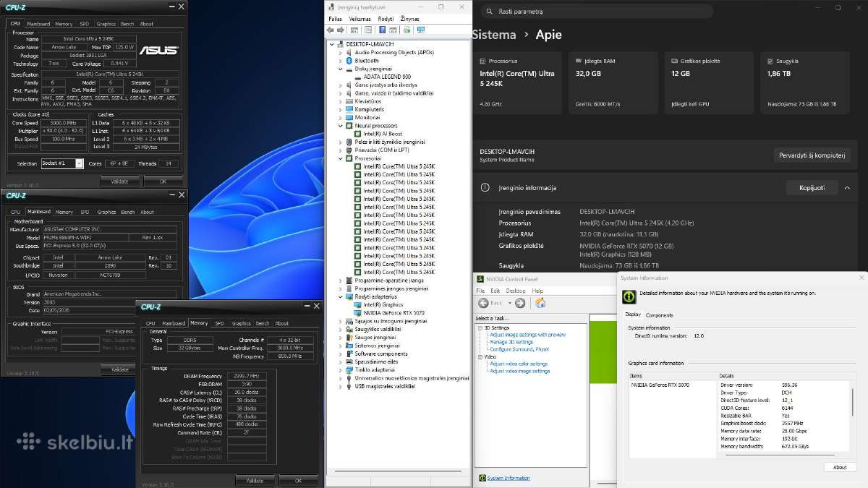Click Validate in the Memory CPU-Z window

(x=255, y=480)
